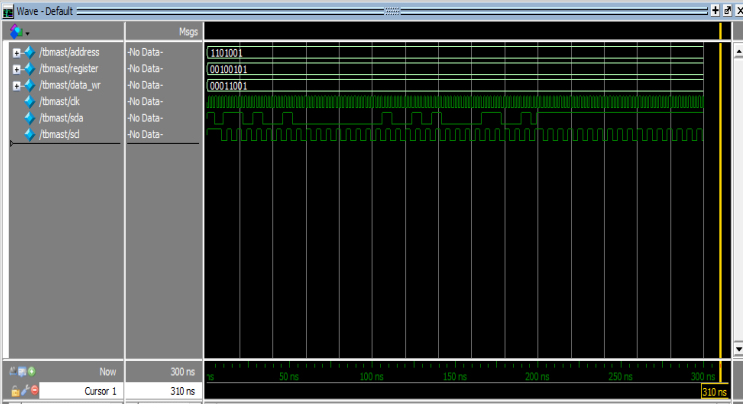Edit Cursor 1 with the wrench icon
Screen dimensions: 743x404
pos(25,391)
